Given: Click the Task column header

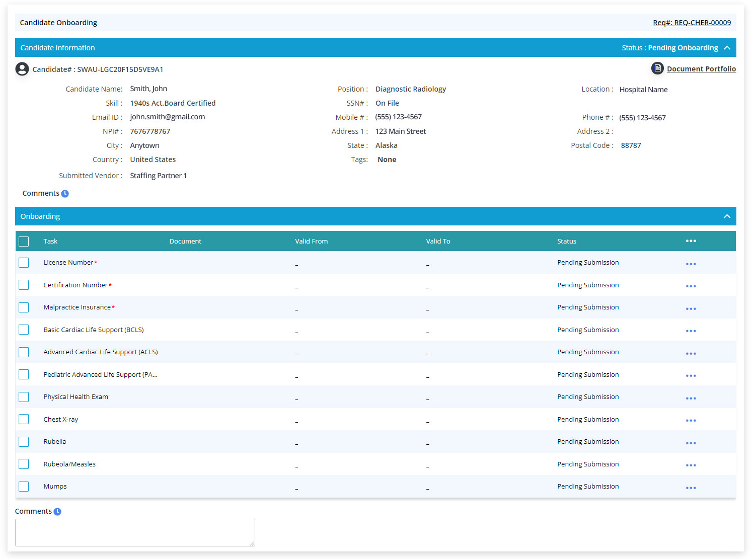Looking at the screenshot, I should tap(50, 242).
